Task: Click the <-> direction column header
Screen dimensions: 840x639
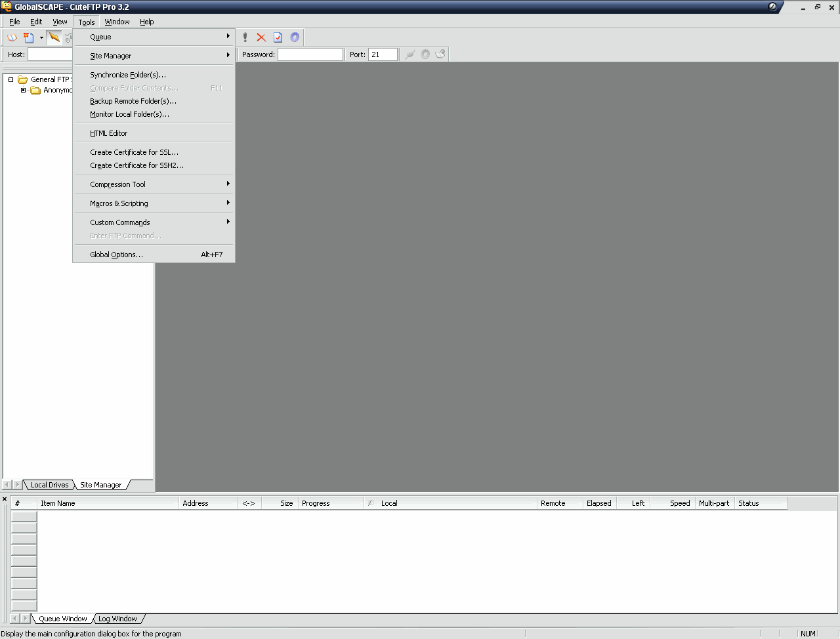Action: click(249, 503)
